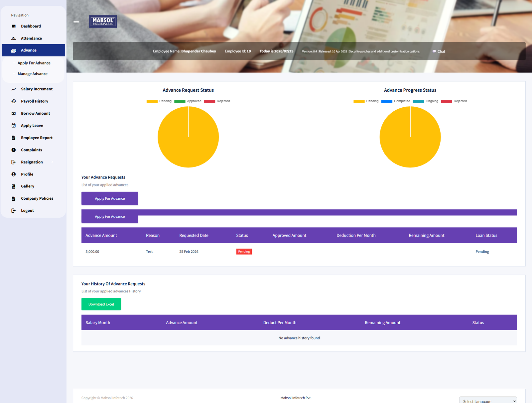Screen dimensions: 532x403
Task: Open the Chat bubble in header
Action: pyautogui.click(x=439, y=51)
